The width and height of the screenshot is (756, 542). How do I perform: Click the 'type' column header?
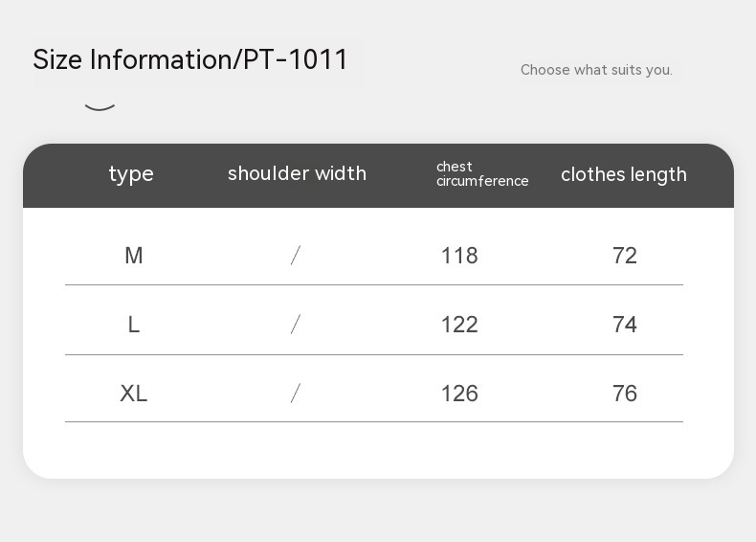point(131,174)
